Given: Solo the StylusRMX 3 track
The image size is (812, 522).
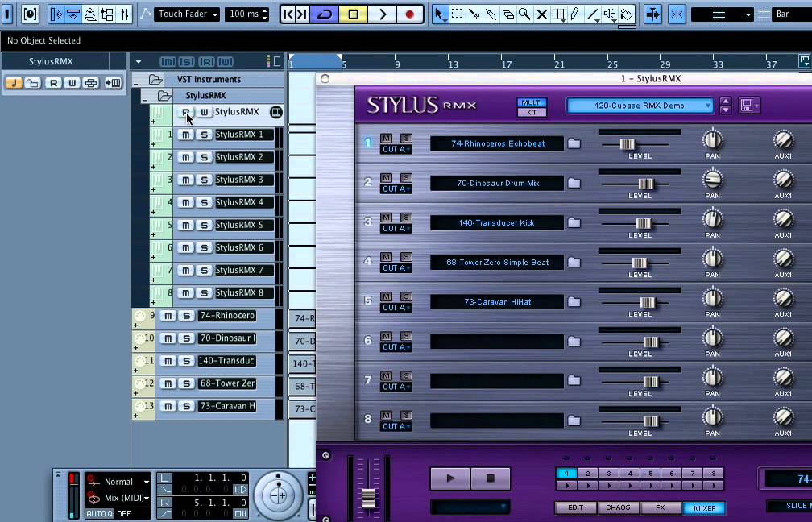Looking at the screenshot, I should [x=204, y=180].
